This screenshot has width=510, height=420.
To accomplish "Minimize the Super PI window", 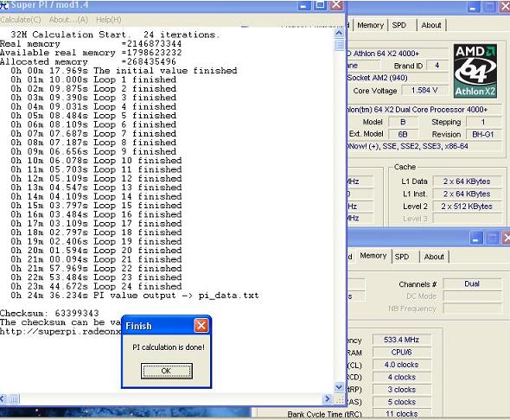I will coord(303,5).
